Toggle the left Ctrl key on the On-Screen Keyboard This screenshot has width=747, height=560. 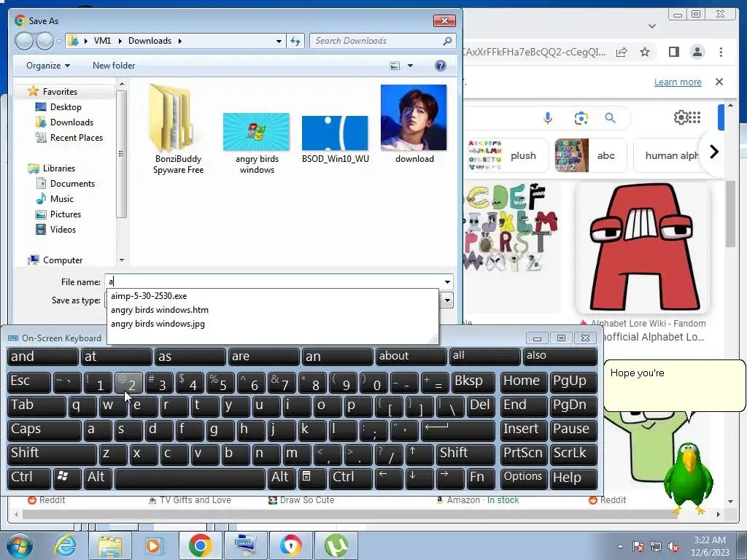29,478
